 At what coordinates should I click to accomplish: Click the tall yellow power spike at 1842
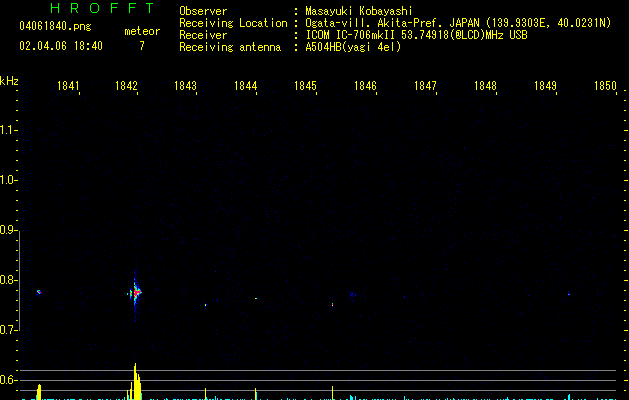coord(136,382)
